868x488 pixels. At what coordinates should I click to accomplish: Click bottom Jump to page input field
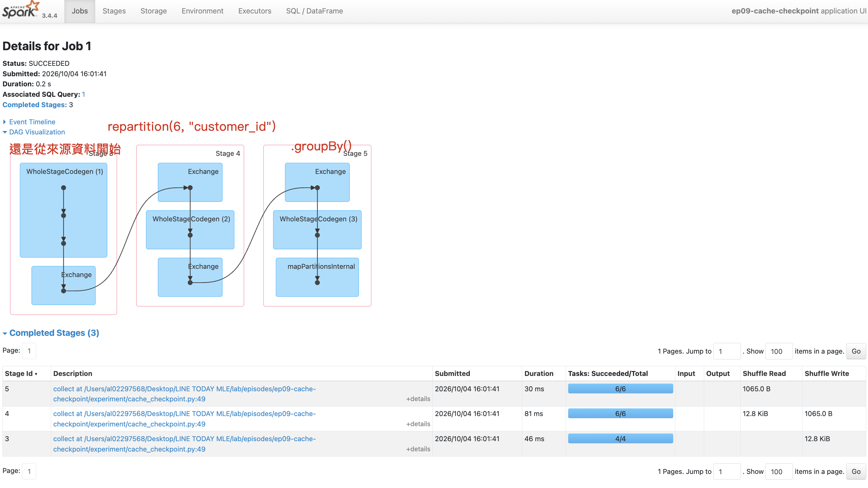point(727,471)
